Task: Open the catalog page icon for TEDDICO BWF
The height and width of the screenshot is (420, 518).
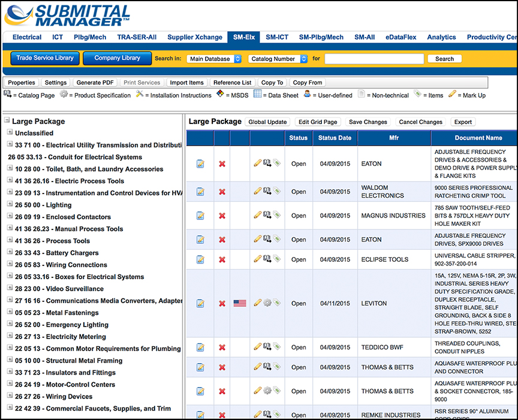Action: point(267,347)
